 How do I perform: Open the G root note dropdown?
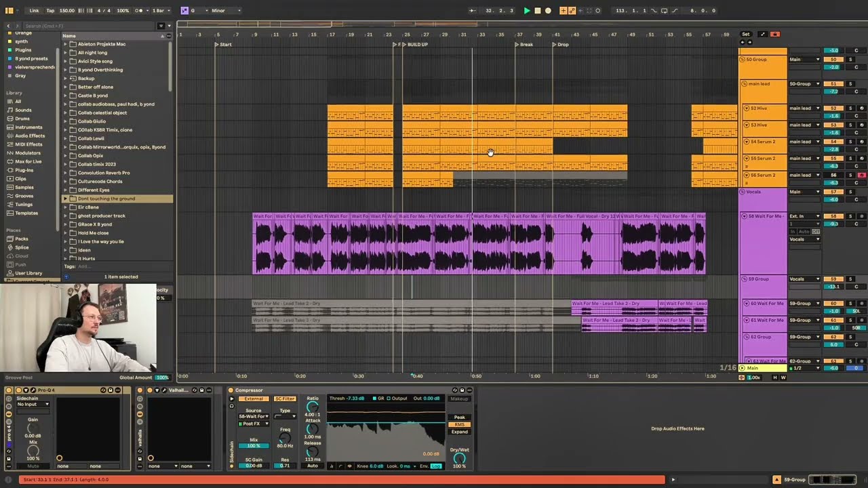pos(198,11)
